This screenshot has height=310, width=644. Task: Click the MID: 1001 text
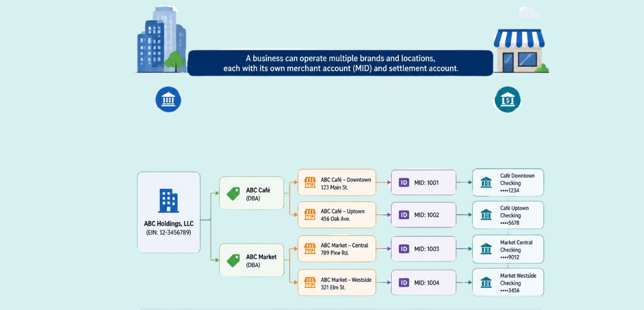point(426,183)
